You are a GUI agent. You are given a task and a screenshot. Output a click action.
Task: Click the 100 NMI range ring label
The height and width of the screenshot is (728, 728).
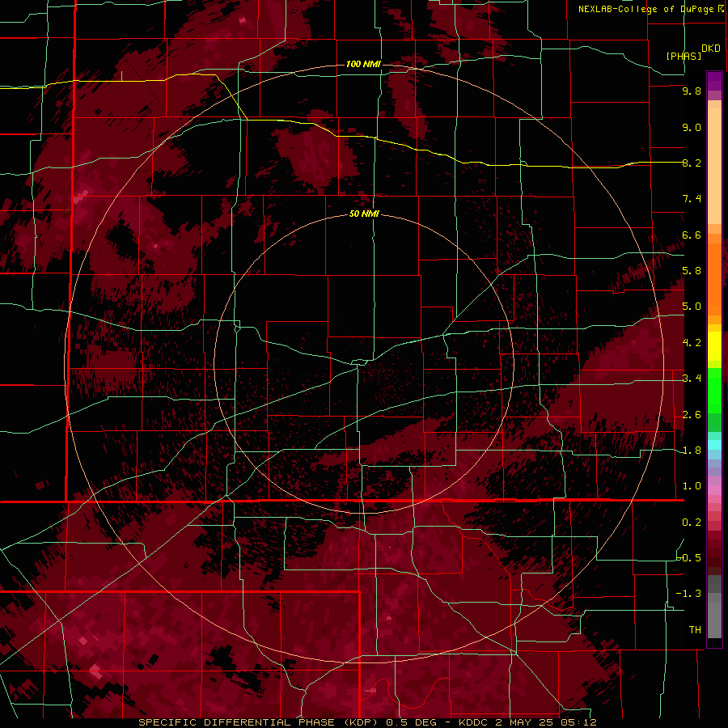pos(363,64)
